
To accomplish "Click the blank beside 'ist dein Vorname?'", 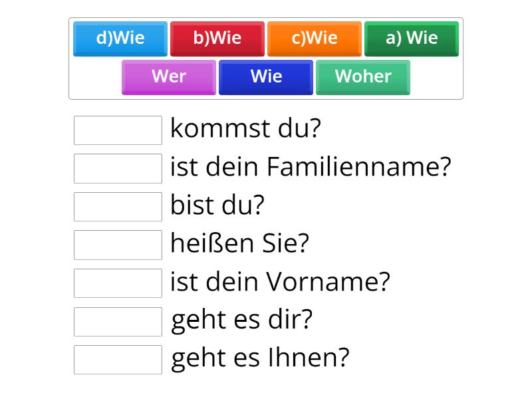I will pos(118,283).
